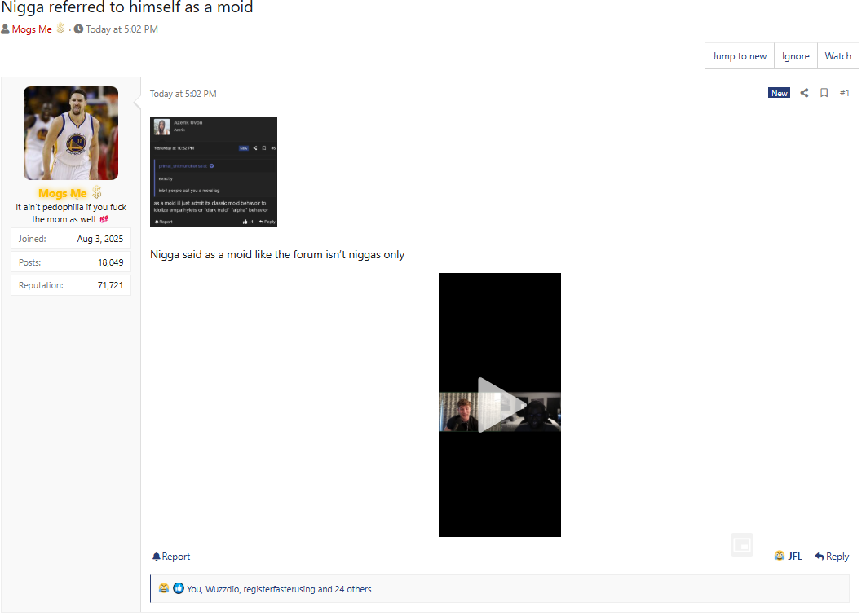Click the blue reaction icon in reactions bar
This screenshot has width=866, height=616.
178,588
